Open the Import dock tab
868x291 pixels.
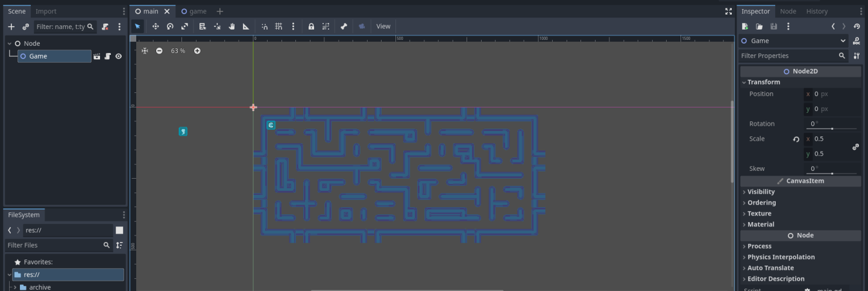(x=46, y=11)
